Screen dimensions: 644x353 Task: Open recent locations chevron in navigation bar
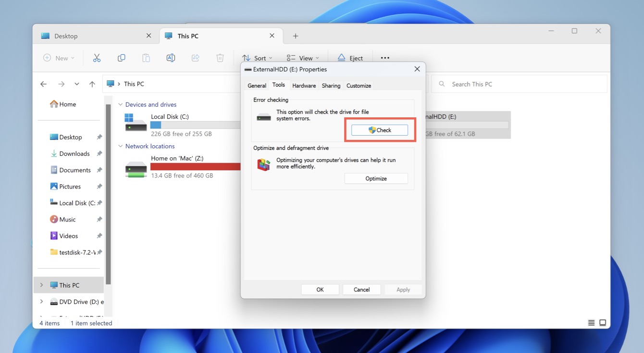77,84
